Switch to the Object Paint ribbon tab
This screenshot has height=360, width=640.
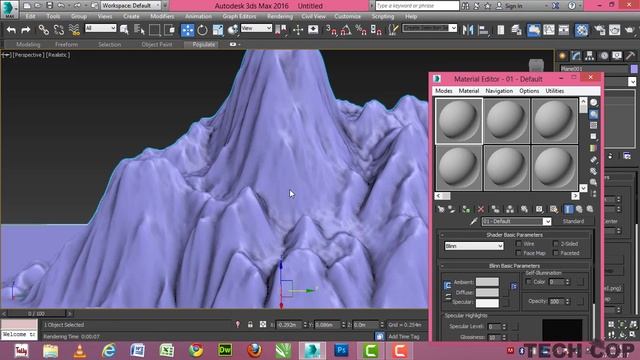157,44
